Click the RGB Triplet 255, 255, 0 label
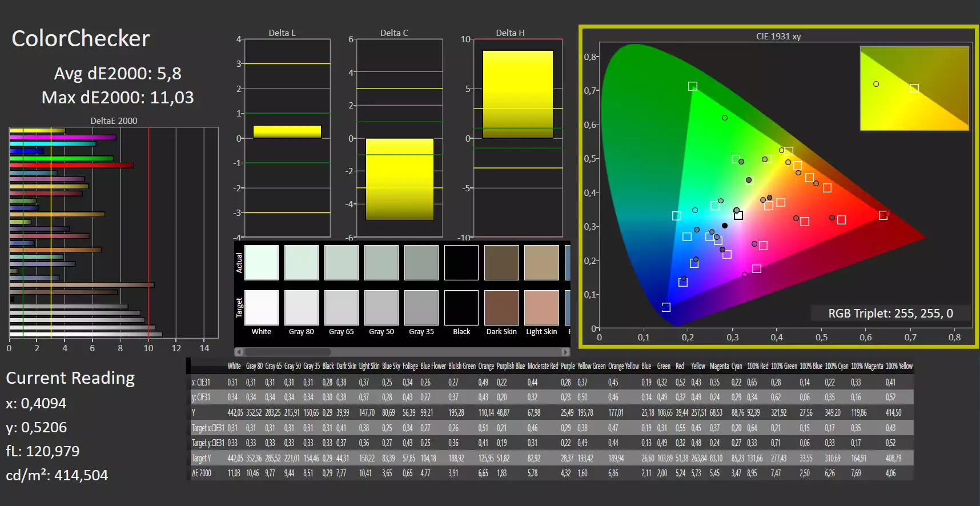980x506 pixels. coord(890,313)
